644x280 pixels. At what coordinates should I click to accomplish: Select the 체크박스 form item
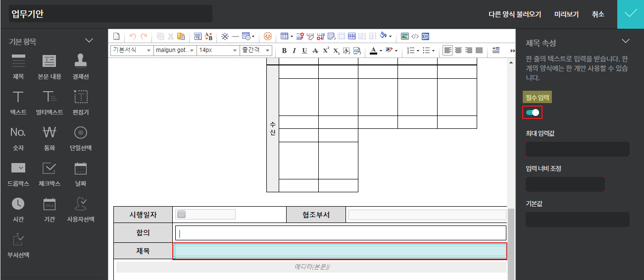pos(50,173)
